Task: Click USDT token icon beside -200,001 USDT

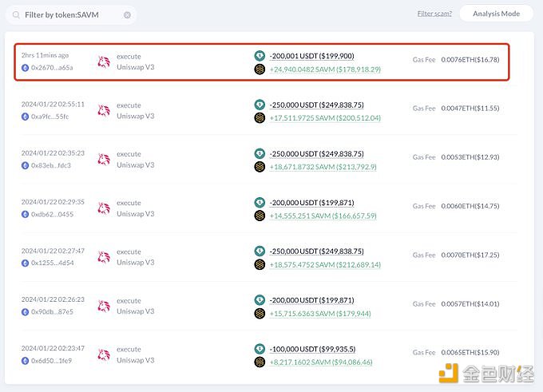Action: (260, 56)
